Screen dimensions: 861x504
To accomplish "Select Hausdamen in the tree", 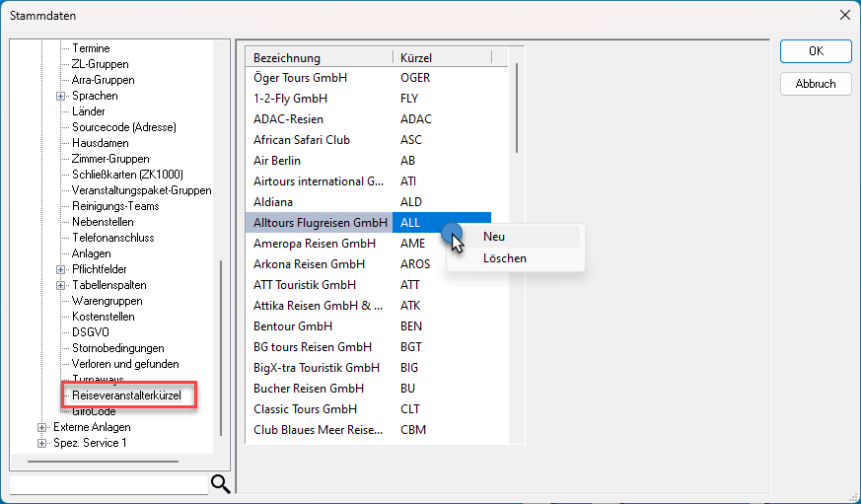I will pos(101,143).
